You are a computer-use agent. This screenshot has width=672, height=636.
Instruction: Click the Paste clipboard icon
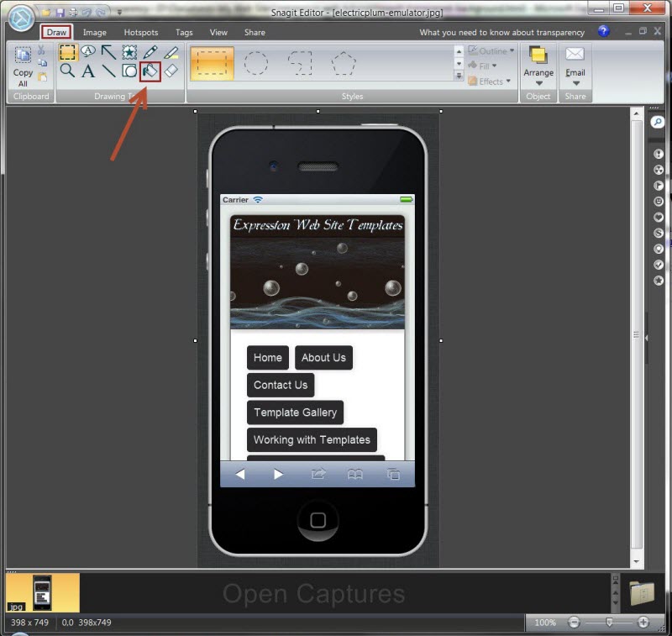coord(42,77)
